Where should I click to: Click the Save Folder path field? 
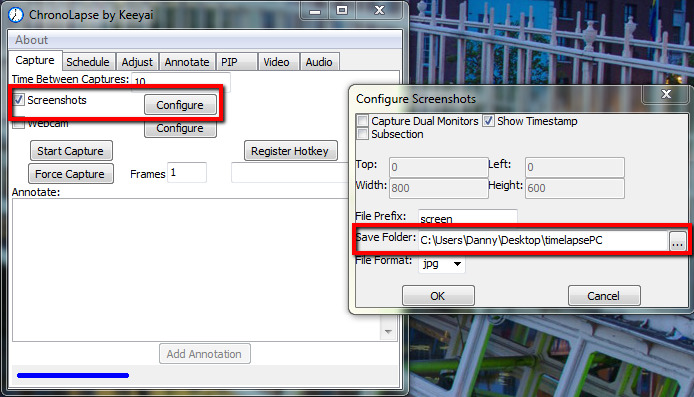(543, 240)
